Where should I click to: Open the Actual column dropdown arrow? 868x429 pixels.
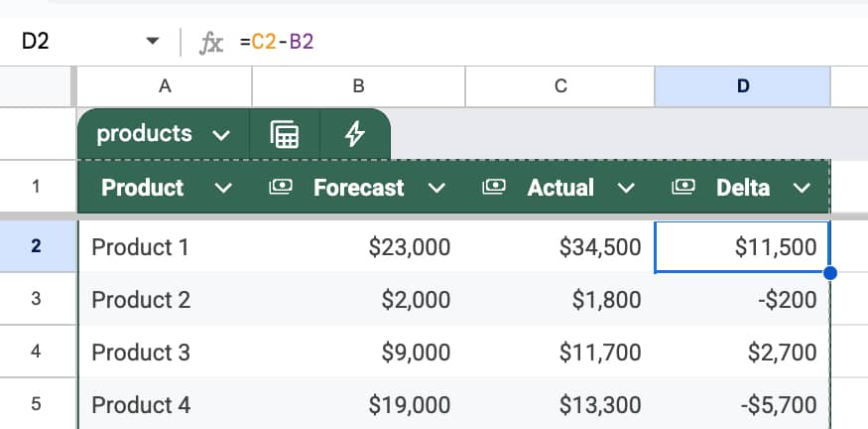(625, 188)
